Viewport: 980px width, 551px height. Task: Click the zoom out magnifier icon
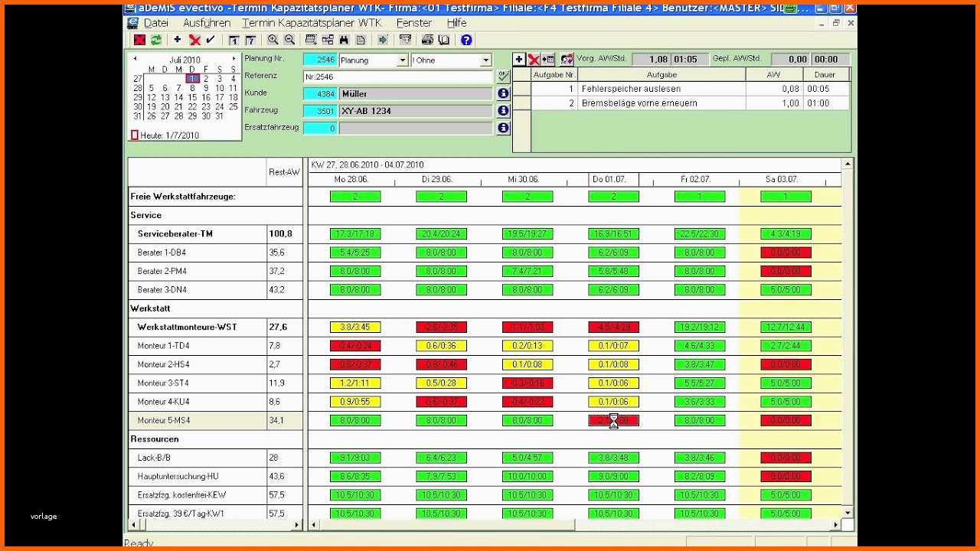click(x=289, y=40)
